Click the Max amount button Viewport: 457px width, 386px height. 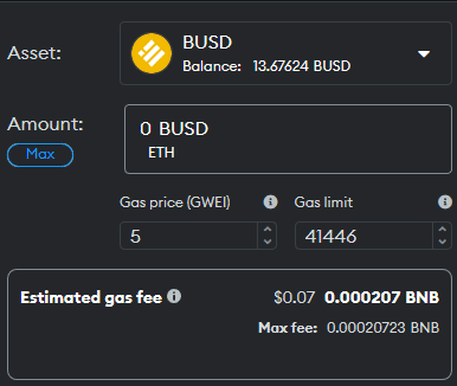(x=40, y=155)
